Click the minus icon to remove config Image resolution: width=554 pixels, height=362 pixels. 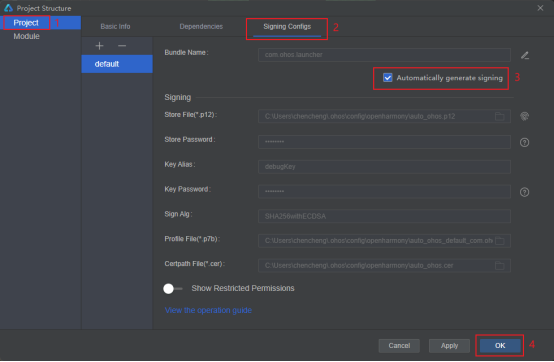(x=122, y=46)
